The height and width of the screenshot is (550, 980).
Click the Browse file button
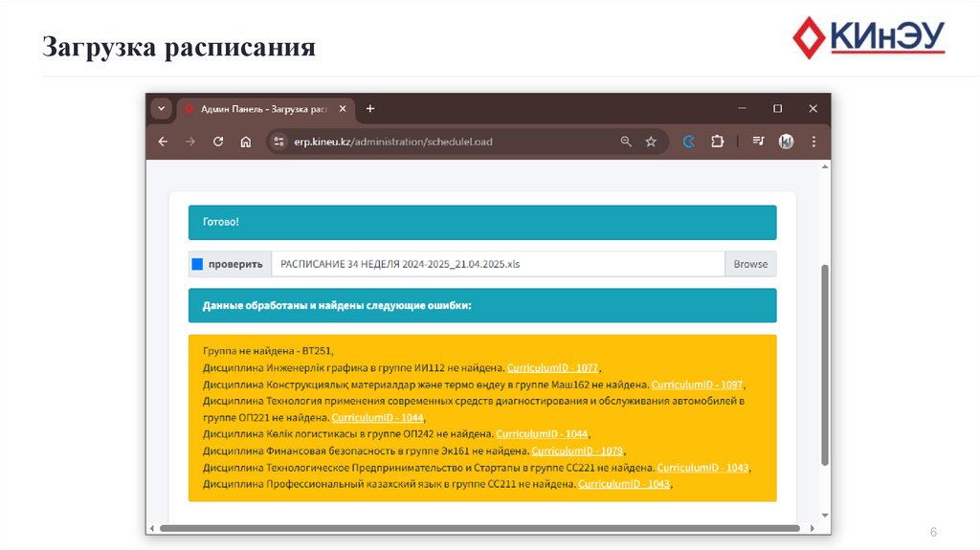[750, 264]
